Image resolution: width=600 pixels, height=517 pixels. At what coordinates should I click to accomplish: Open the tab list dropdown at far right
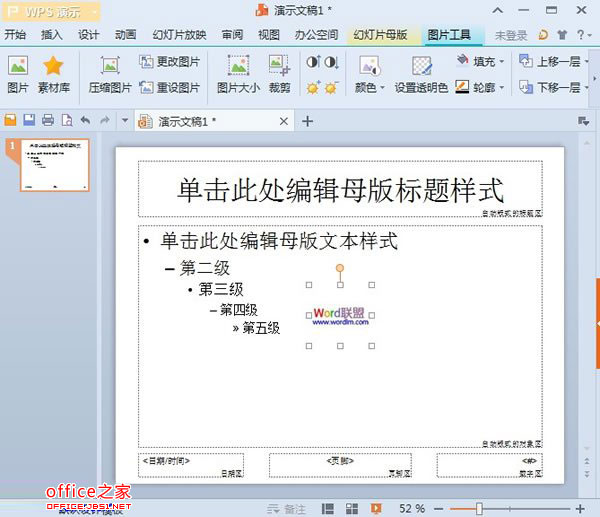click(x=583, y=121)
